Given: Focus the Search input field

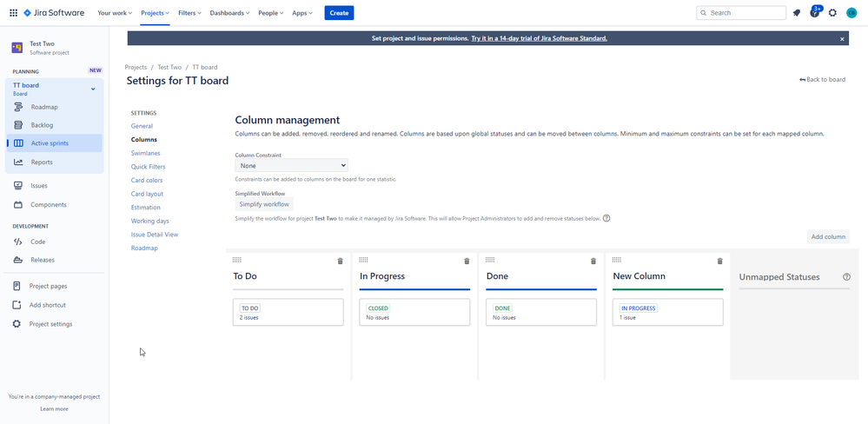Looking at the screenshot, I should coord(741,13).
